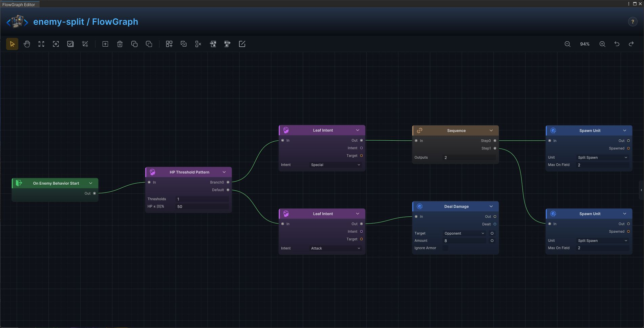Screen dimensions: 644x328
Task: Select the FlowGraph Editor tab
Action: 20,4
